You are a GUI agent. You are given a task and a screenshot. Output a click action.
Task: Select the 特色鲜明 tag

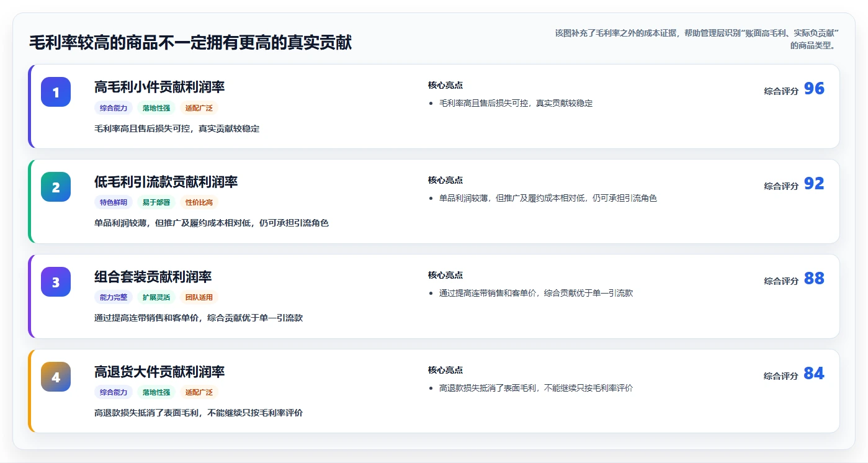[114, 202]
